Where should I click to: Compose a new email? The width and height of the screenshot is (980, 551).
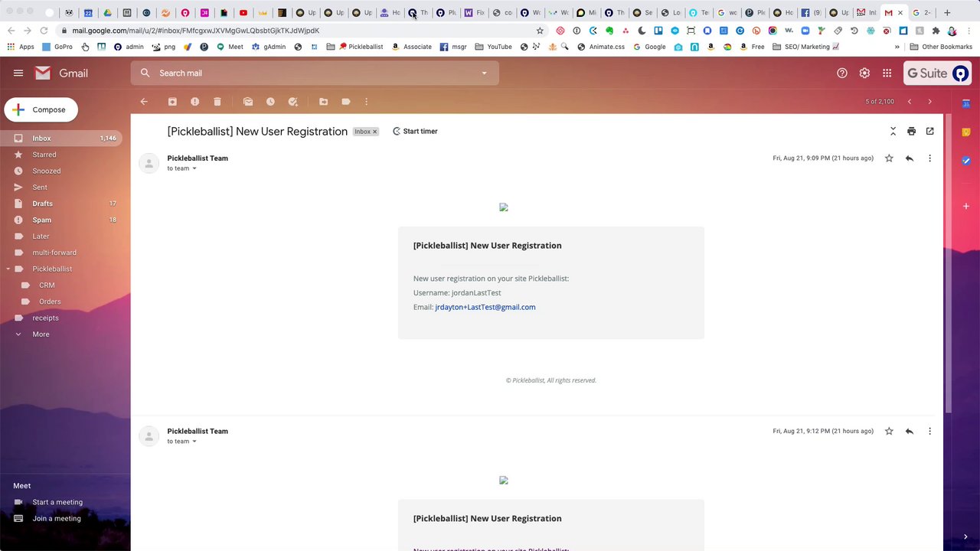(x=41, y=109)
